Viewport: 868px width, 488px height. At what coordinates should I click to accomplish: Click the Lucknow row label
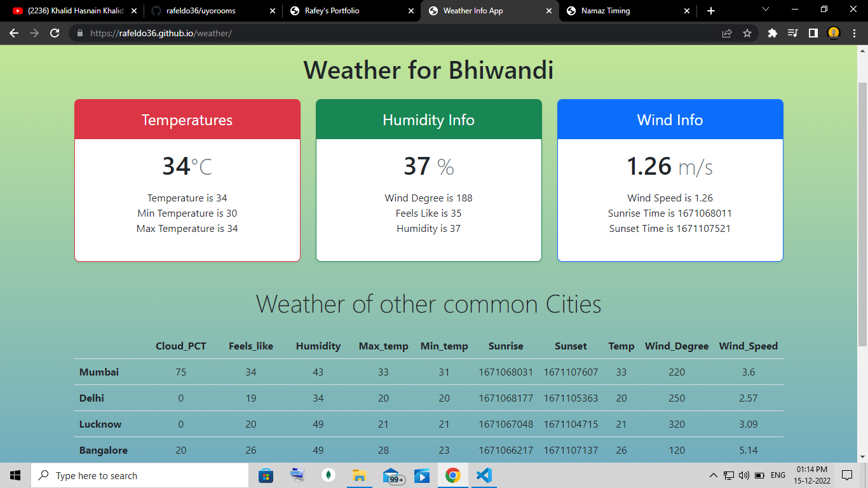(100, 424)
